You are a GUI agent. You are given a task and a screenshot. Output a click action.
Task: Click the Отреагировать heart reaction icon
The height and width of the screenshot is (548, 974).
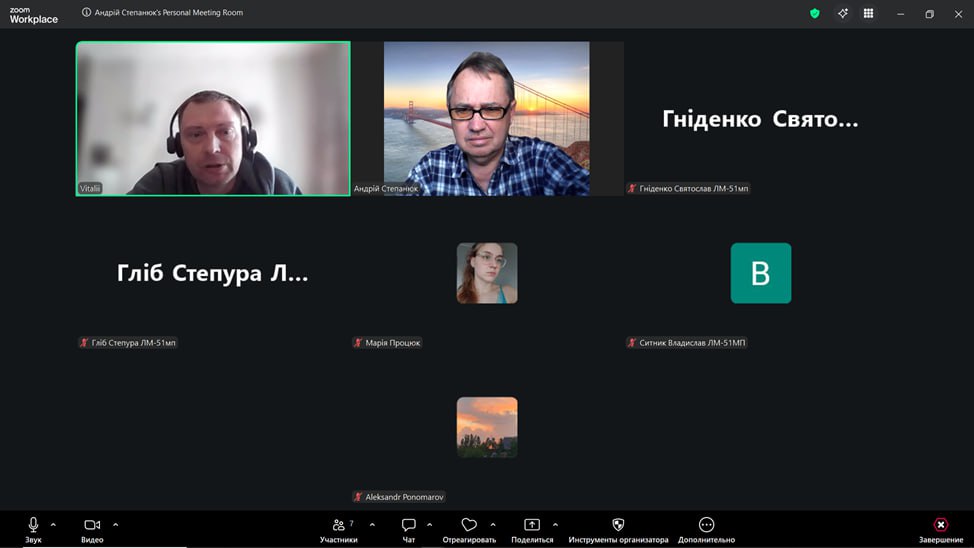pos(469,524)
